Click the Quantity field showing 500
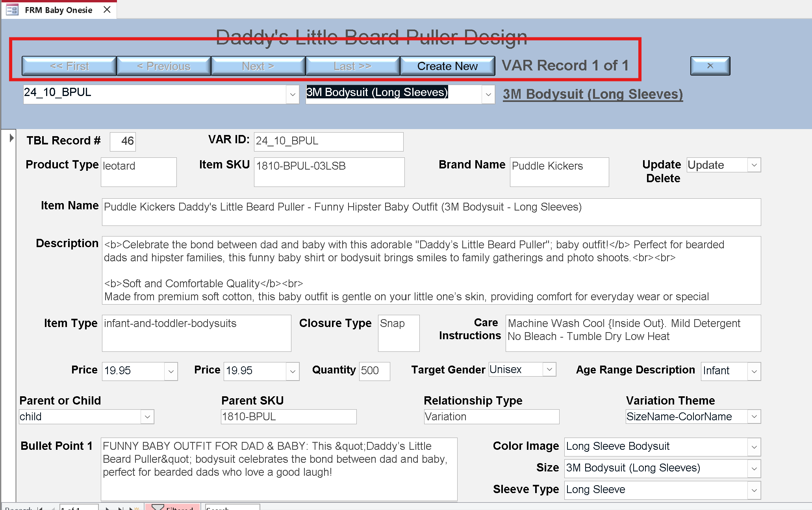 click(x=374, y=371)
